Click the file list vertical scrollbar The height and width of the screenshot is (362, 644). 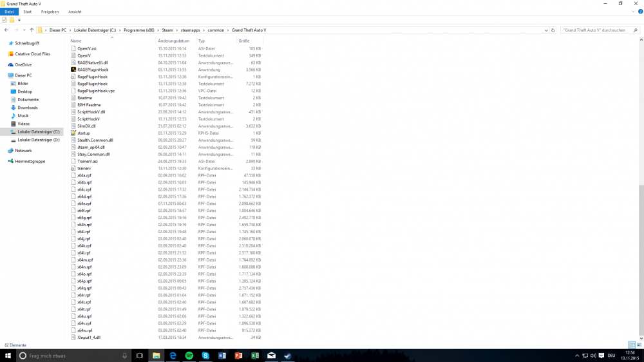[x=641, y=260]
